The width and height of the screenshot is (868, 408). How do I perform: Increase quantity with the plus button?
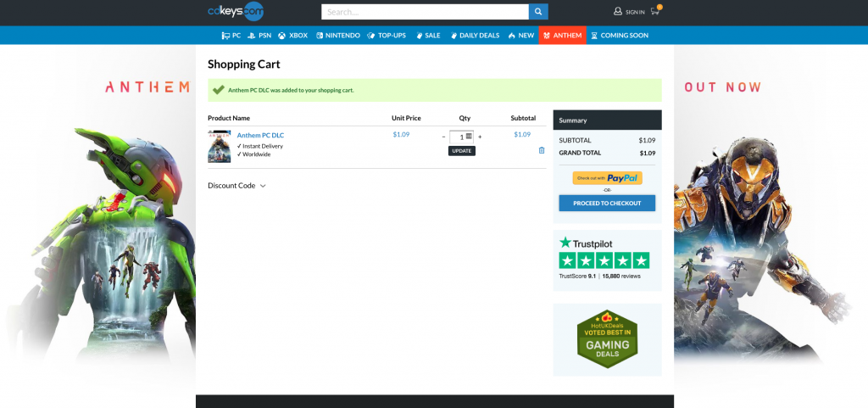click(480, 137)
